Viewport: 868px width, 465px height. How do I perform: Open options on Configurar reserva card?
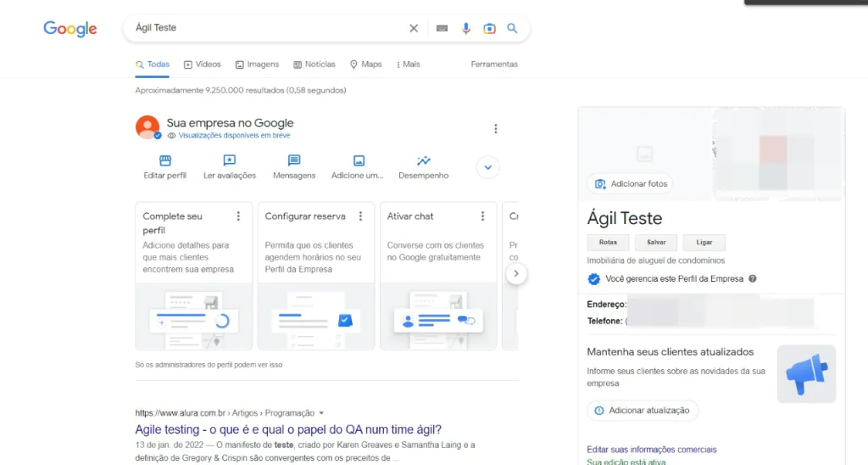tap(360, 216)
